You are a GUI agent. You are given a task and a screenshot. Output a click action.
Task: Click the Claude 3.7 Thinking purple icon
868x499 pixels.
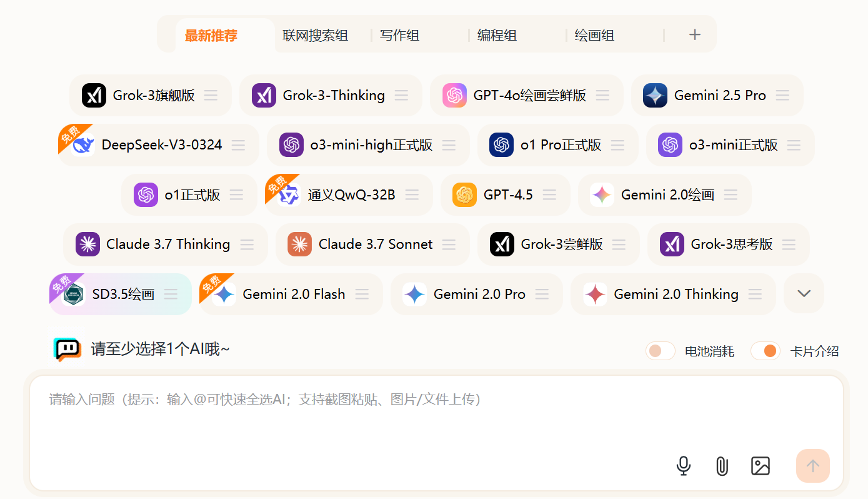87,244
